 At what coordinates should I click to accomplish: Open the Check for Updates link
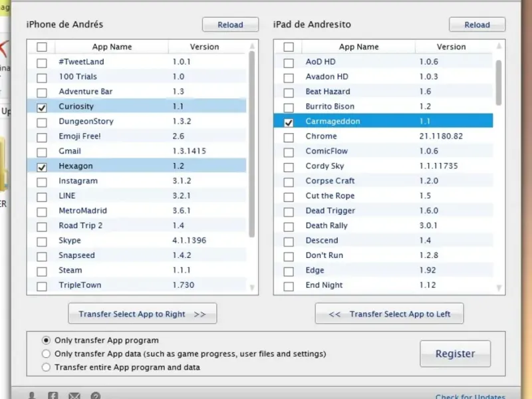[470, 396]
